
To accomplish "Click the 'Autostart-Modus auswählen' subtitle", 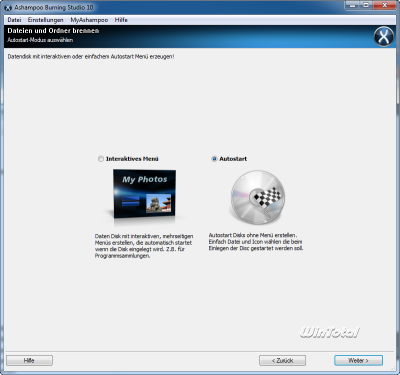I will 40,40.
